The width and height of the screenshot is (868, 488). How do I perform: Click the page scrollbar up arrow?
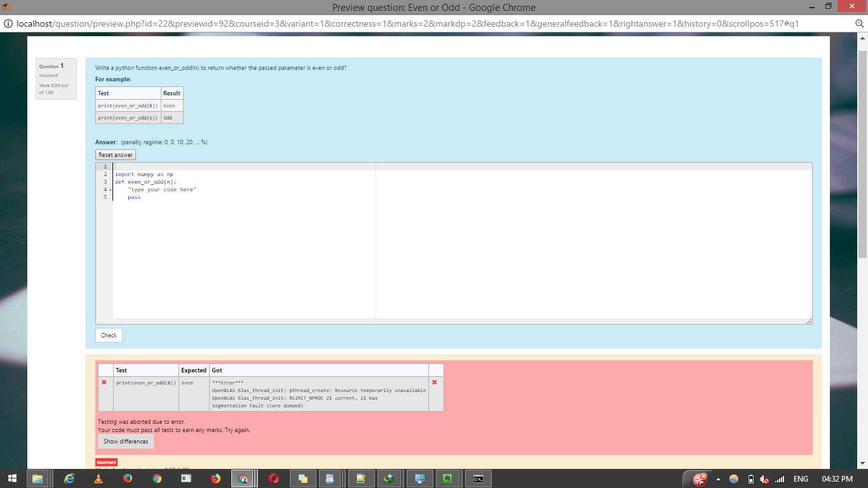tap(863, 38)
